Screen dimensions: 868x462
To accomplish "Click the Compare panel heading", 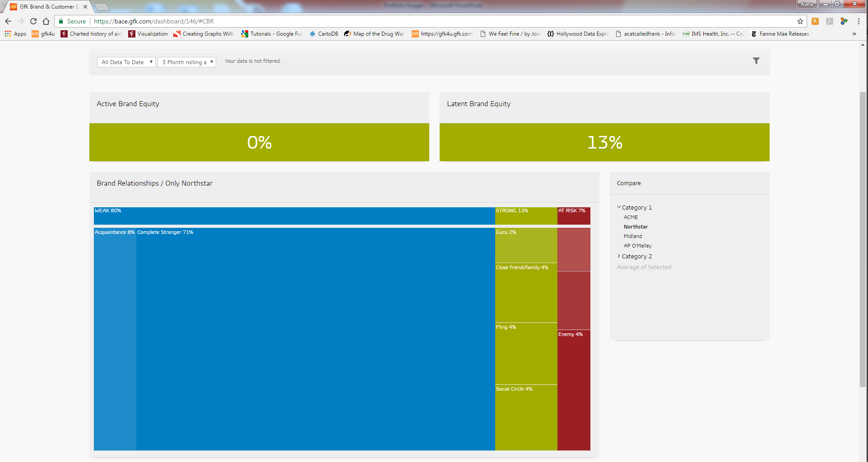I will pos(629,183).
